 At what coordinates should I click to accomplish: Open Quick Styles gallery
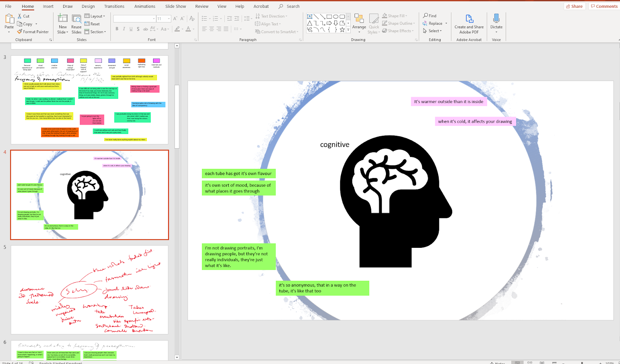point(374,24)
